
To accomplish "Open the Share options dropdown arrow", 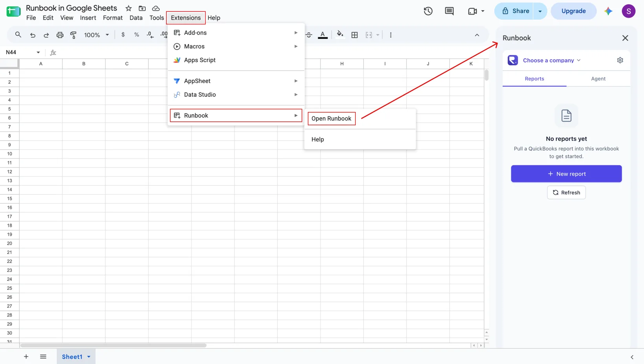I will 540,11.
